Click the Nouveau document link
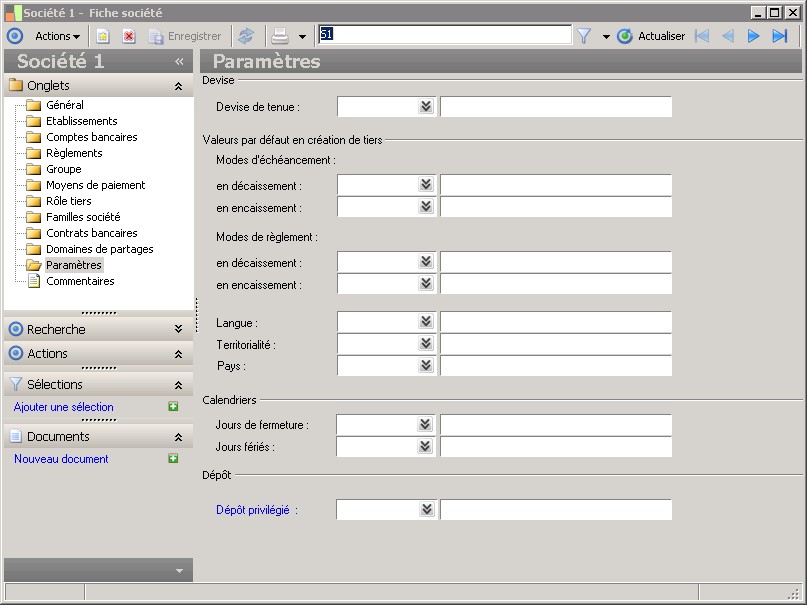Image resolution: width=807 pixels, height=605 pixels. (x=61, y=459)
